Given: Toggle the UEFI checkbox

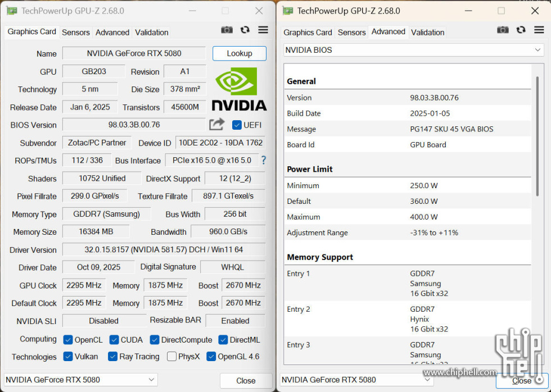Looking at the screenshot, I should point(237,125).
